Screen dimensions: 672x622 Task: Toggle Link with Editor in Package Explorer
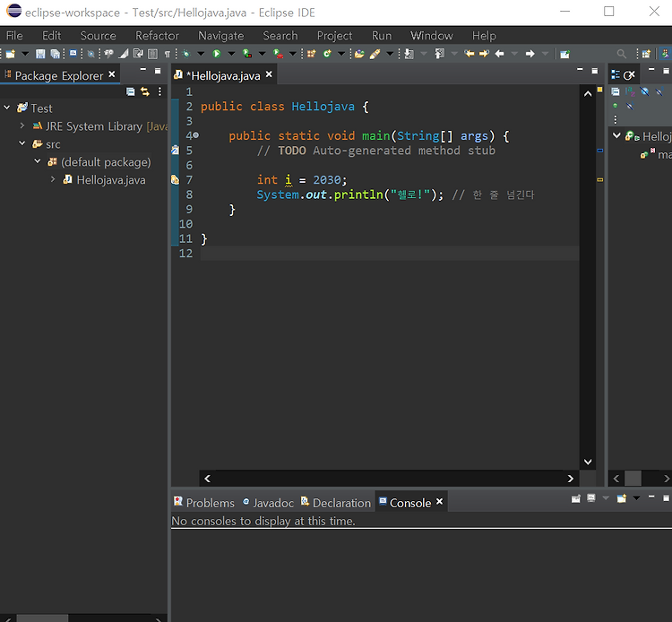[x=145, y=91]
